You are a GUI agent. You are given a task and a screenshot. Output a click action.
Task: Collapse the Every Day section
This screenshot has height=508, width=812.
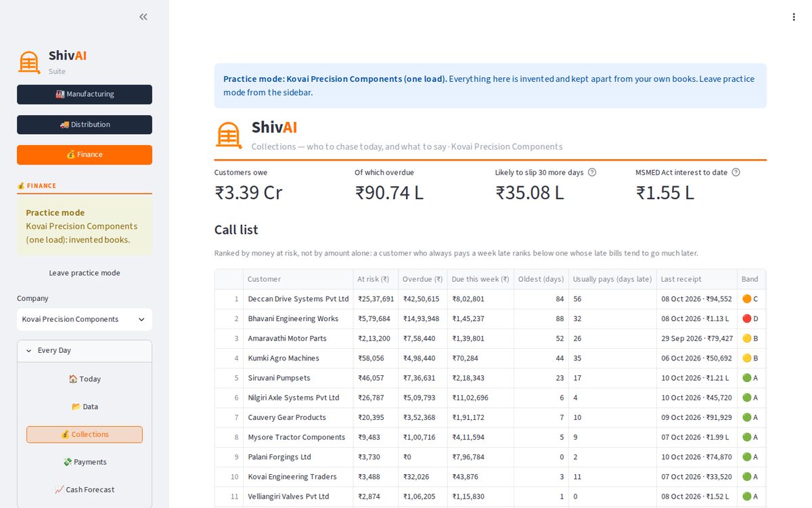point(85,350)
